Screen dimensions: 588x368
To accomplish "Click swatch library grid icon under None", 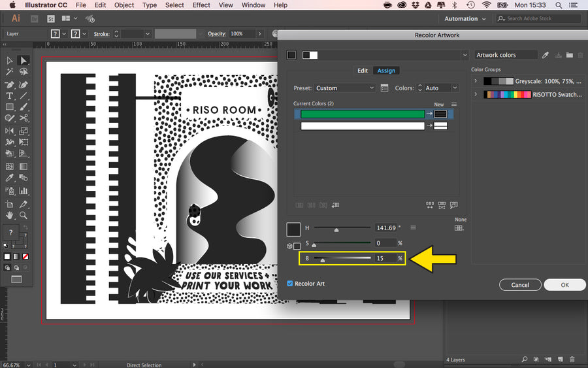I will (x=459, y=227).
